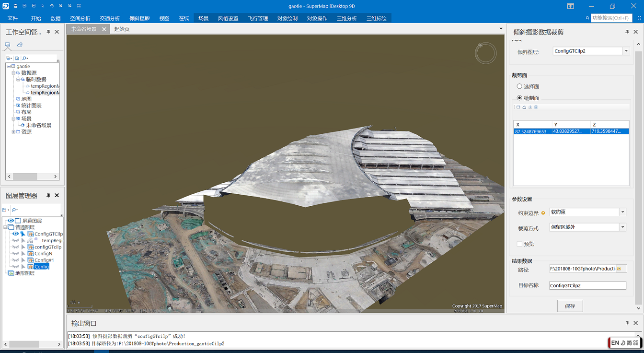Viewport: 644px width, 353px height.
Task: Show the configGTcilp layer via eye icon
Action: 15,247
